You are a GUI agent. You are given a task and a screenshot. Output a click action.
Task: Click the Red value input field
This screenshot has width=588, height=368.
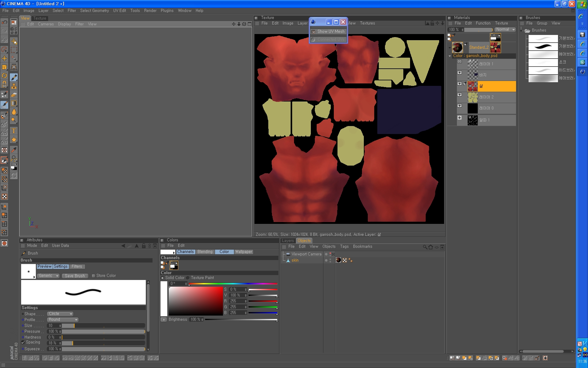[238, 301]
